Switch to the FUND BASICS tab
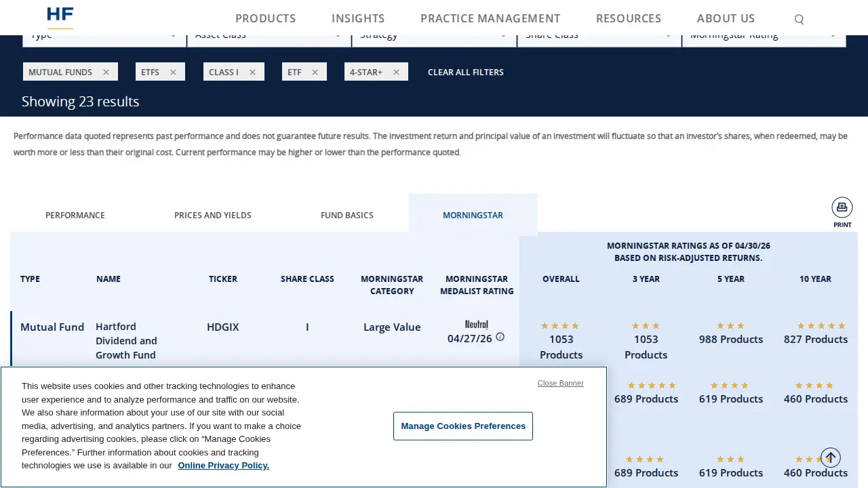 [x=347, y=215]
